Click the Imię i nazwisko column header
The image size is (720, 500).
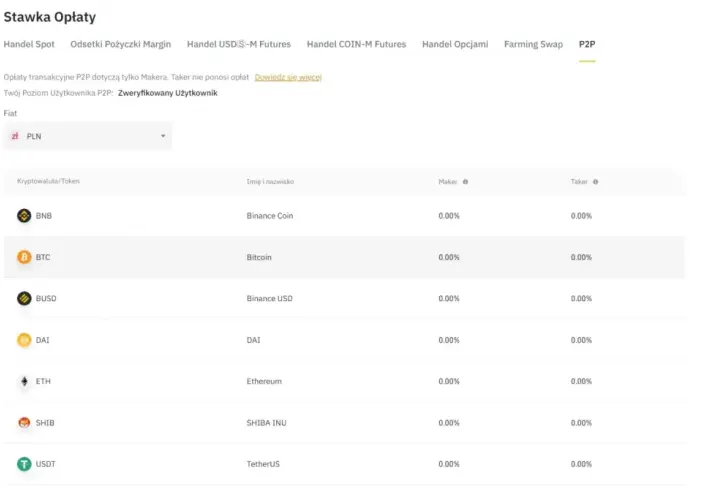click(x=270, y=182)
